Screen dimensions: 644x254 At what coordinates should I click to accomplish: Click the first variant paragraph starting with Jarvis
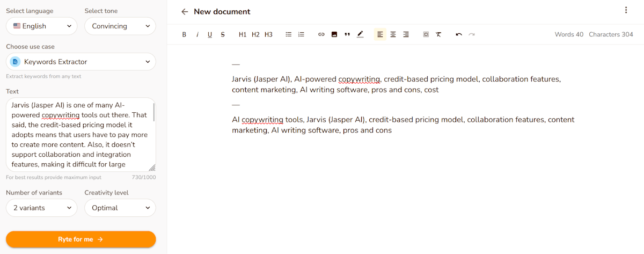tap(396, 84)
